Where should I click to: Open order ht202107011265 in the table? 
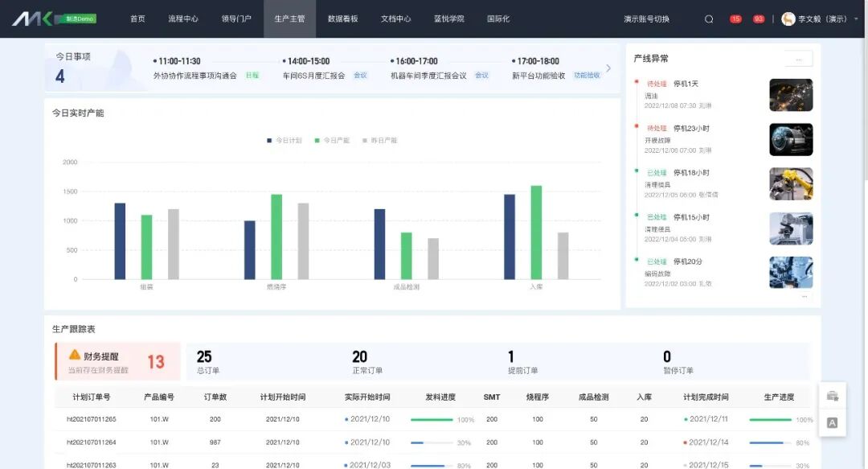pos(91,419)
